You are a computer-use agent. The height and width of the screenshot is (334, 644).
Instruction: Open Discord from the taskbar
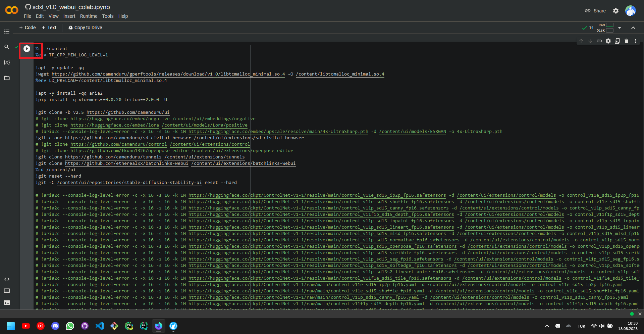tap(55, 326)
